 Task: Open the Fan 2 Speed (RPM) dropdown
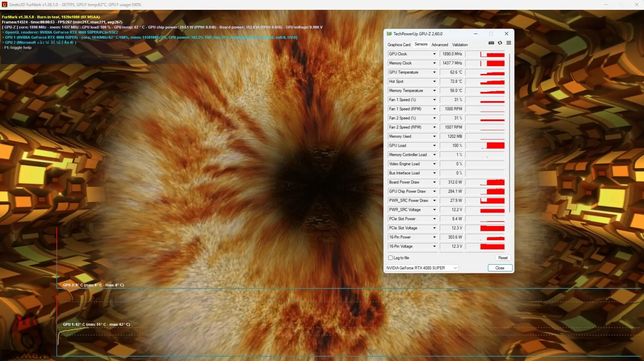pyautogui.click(x=434, y=127)
